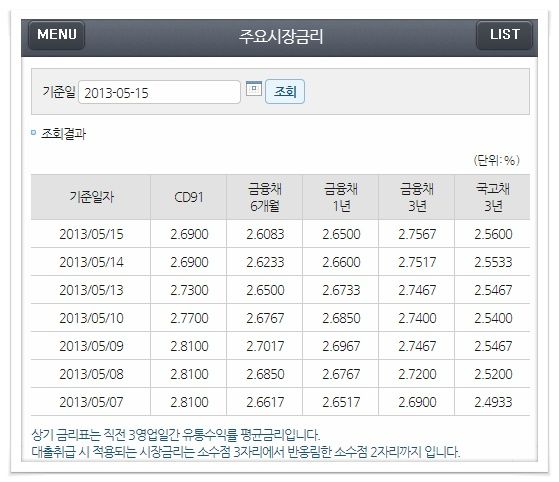Click the date cell 2013/05/14
Viewport: 559px width, 482px height.
(91, 262)
